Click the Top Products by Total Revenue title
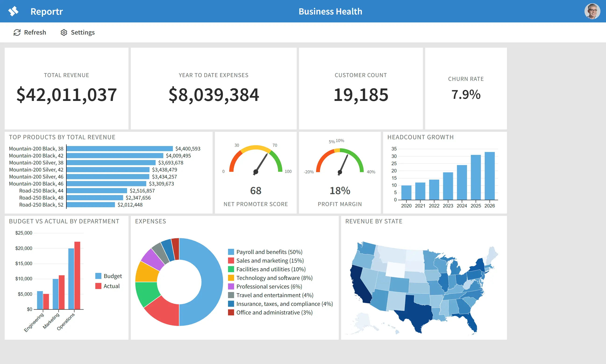 (62, 137)
